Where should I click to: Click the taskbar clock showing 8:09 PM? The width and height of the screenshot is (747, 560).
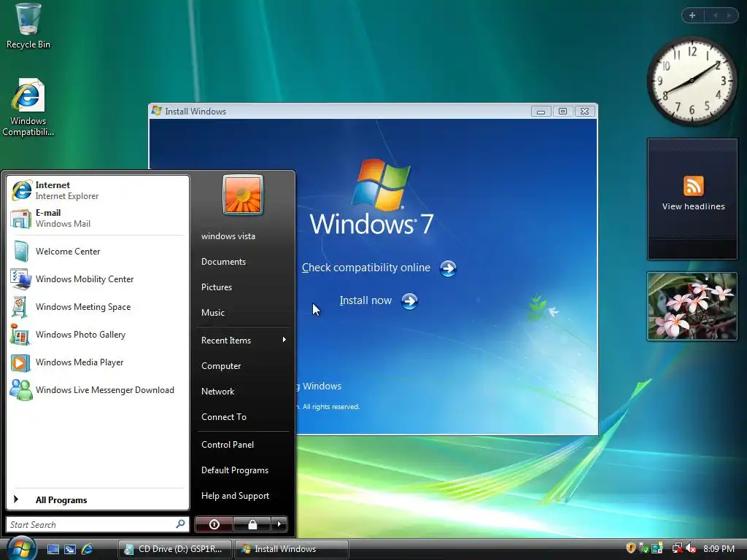coord(719,548)
